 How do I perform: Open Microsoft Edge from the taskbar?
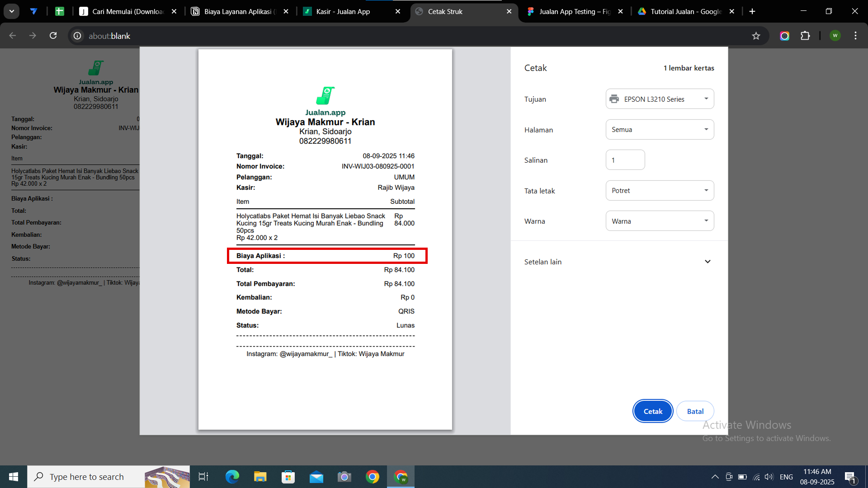[232, 477]
